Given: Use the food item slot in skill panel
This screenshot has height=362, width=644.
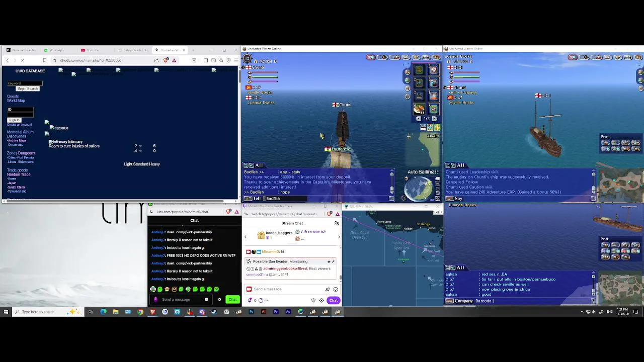Looking at the screenshot, I should click(x=419, y=108).
